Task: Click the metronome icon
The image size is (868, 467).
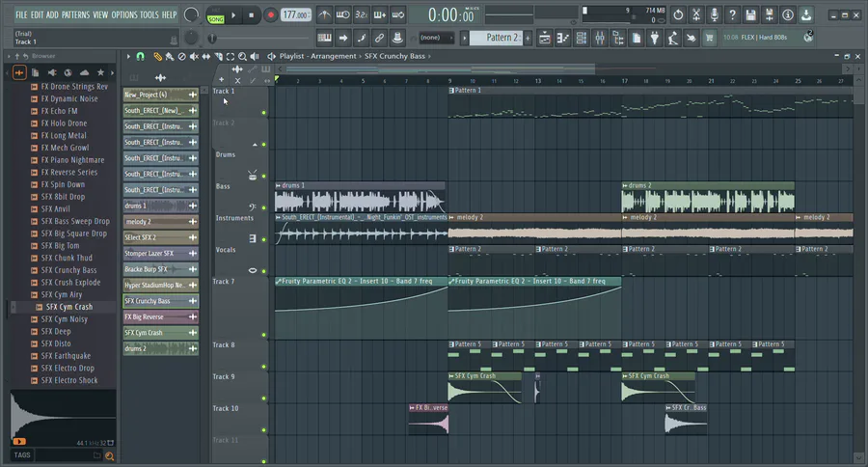Action: (x=324, y=15)
